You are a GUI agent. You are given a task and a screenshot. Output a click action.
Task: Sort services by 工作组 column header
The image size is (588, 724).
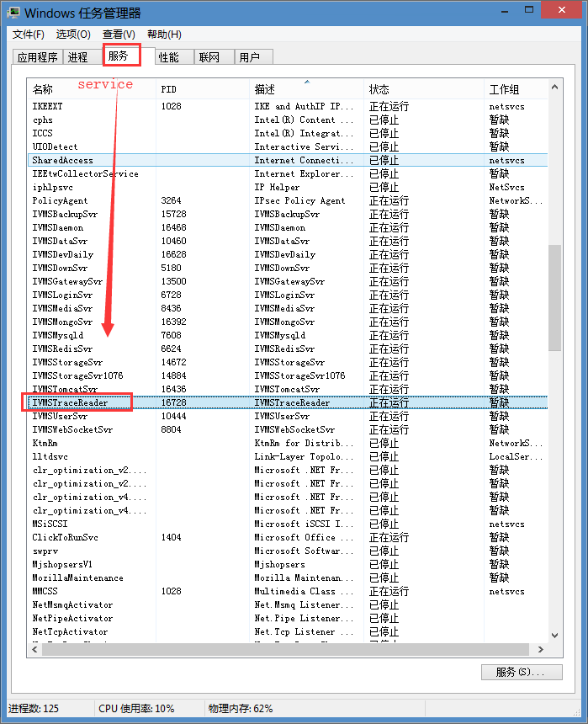tap(516, 89)
